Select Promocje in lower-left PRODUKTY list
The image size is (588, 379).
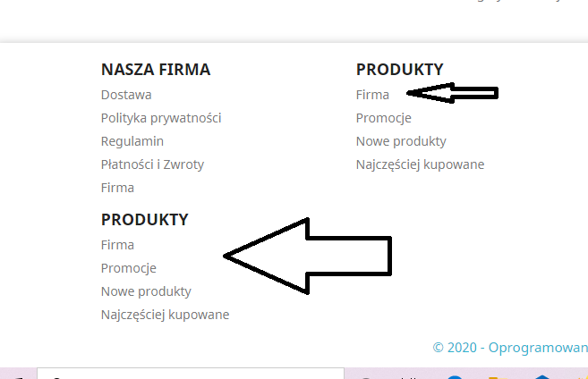click(x=129, y=268)
